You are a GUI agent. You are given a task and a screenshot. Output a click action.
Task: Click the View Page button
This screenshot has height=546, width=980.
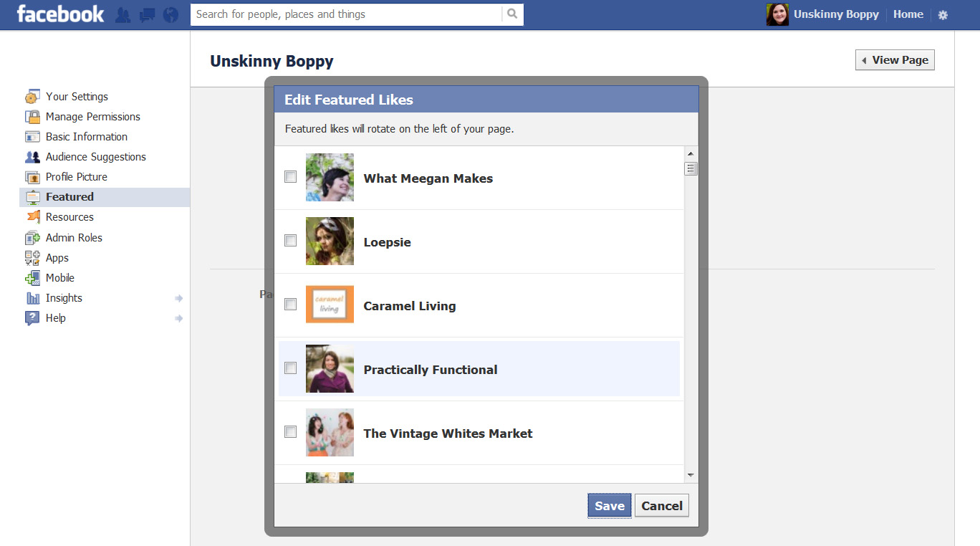point(895,60)
